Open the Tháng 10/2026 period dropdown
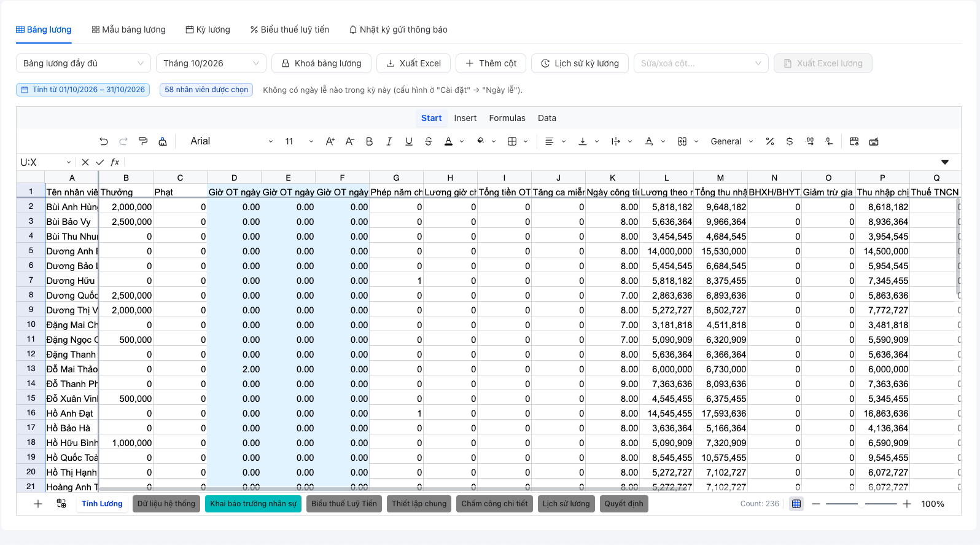 211,63
